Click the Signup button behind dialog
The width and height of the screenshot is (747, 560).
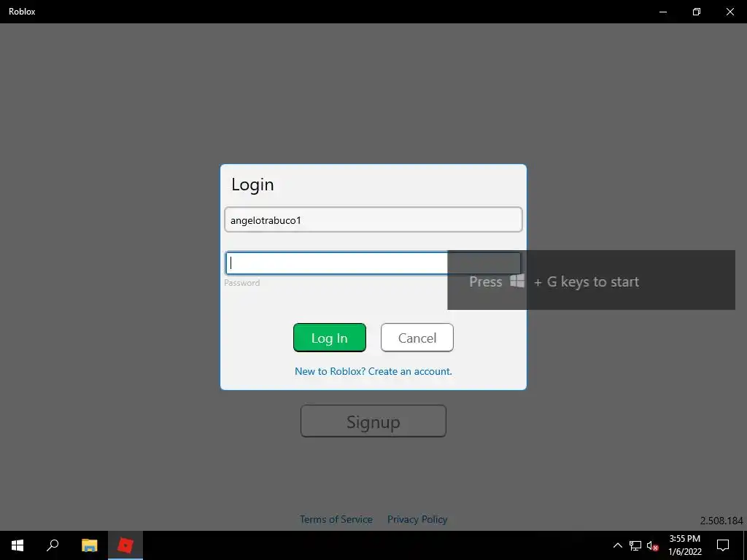pos(373,421)
